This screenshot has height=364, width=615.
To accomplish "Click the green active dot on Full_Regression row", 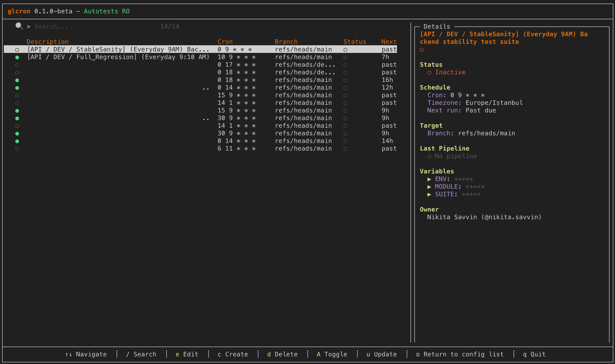I will (x=17, y=57).
